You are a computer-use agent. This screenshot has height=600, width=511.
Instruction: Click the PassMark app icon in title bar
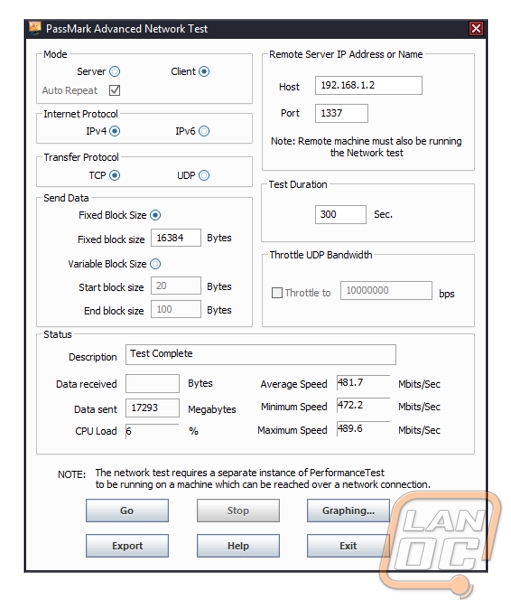click(x=35, y=28)
